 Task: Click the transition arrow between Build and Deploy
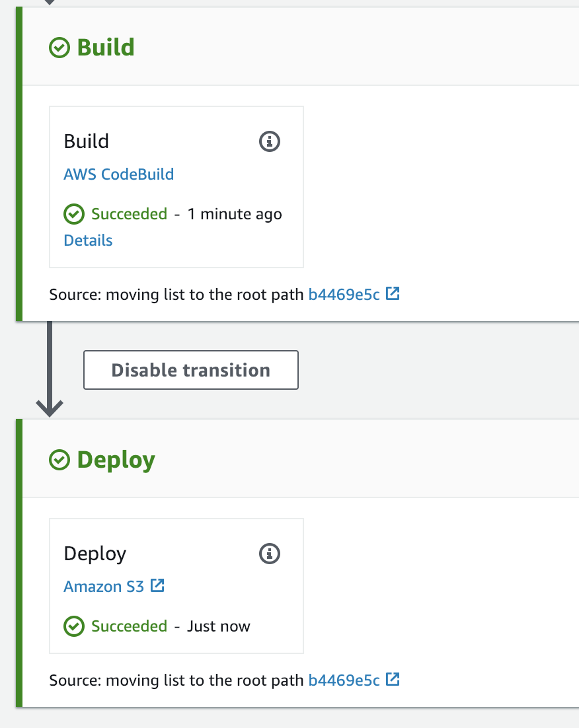pos(50,370)
